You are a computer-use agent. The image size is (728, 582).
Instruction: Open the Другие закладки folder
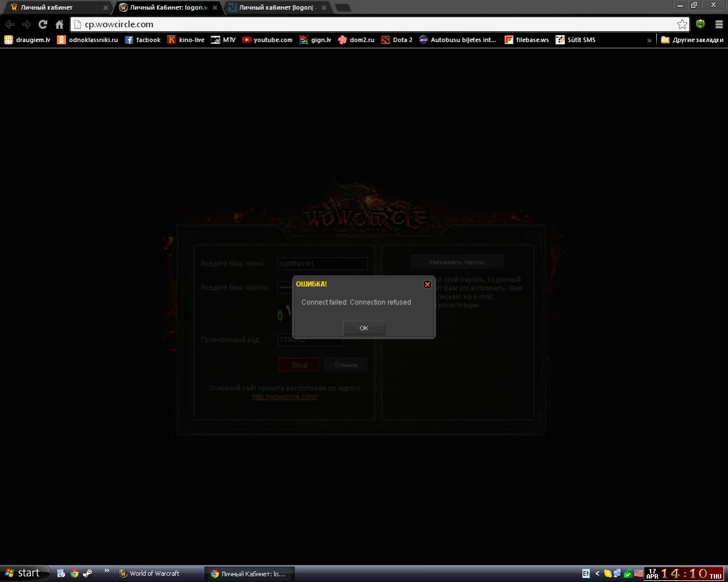pos(692,40)
